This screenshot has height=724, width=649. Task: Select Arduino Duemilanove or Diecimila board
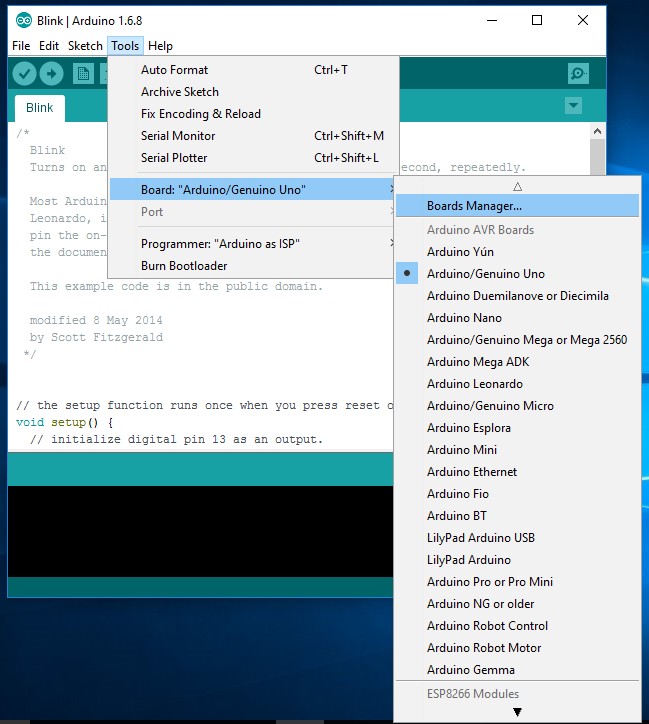(x=517, y=296)
